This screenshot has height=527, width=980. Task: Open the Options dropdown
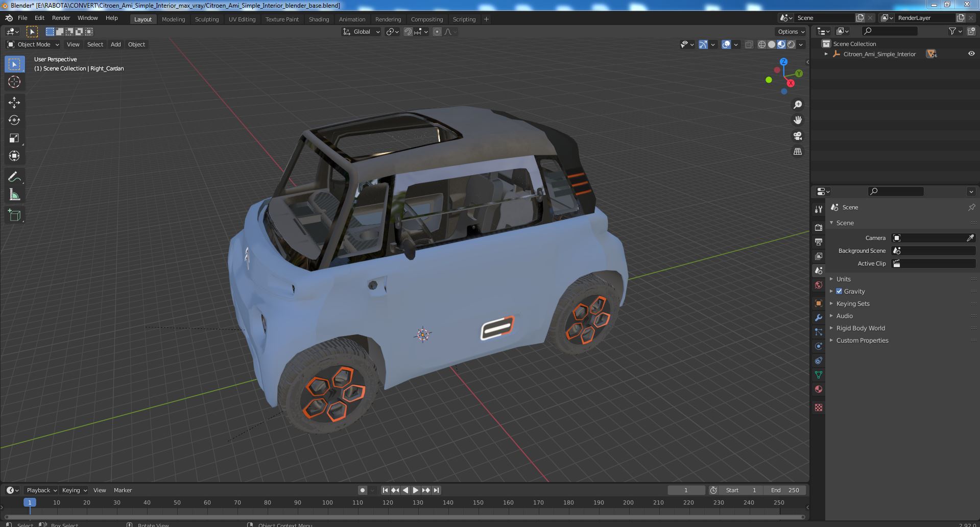(x=791, y=32)
